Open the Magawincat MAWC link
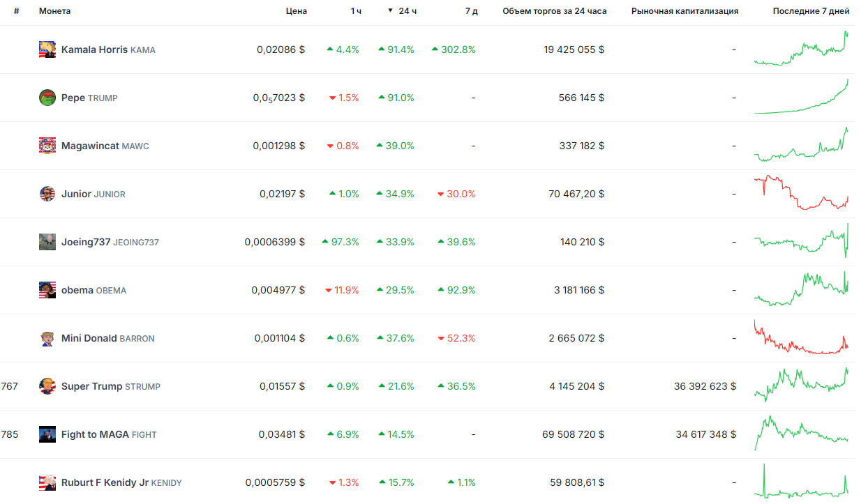The height and width of the screenshot is (504, 868). (105, 146)
